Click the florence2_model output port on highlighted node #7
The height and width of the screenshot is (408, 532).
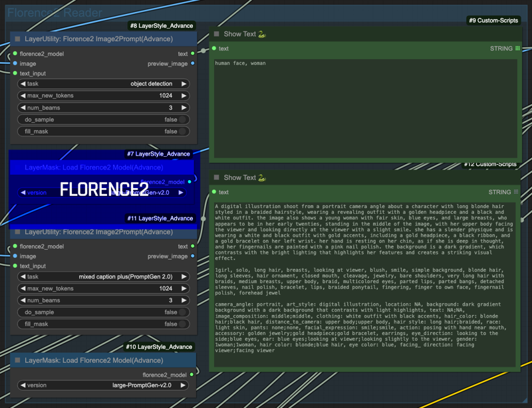pyautogui.click(x=190, y=182)
